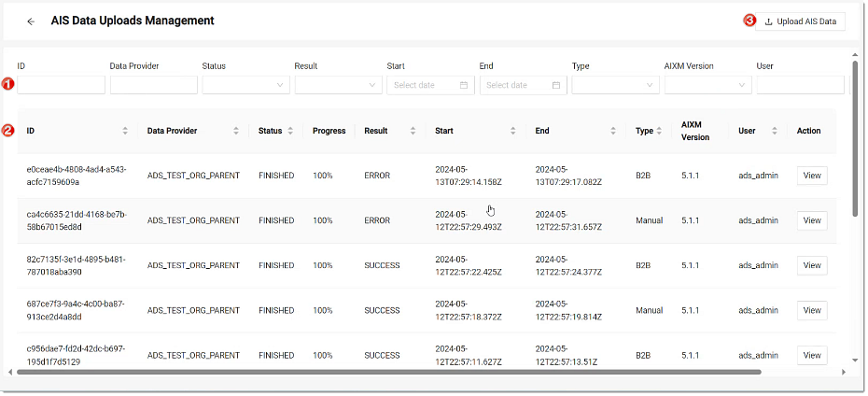Click ERROR result in ca4c6635 row
This screenshot has width=868, height=396.
377,220
